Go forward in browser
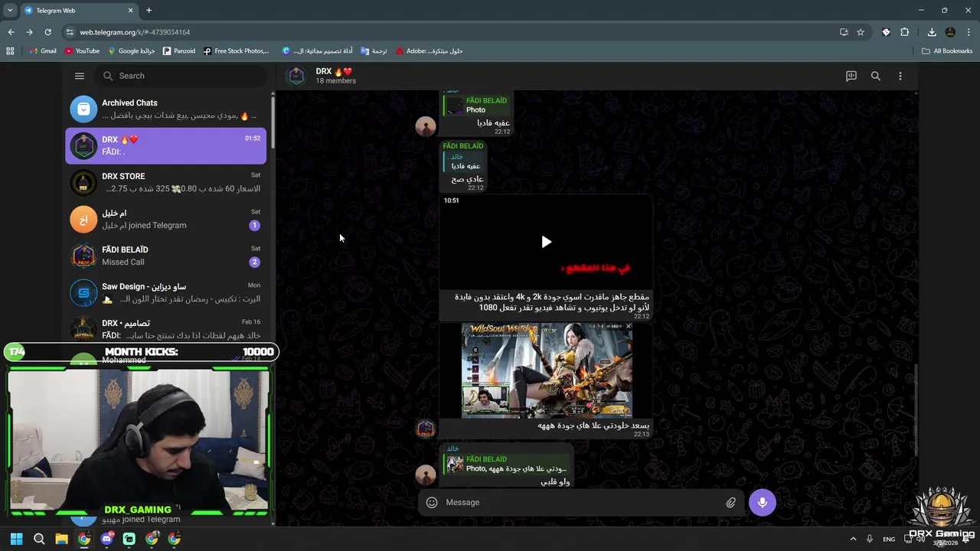 [29, 32]
